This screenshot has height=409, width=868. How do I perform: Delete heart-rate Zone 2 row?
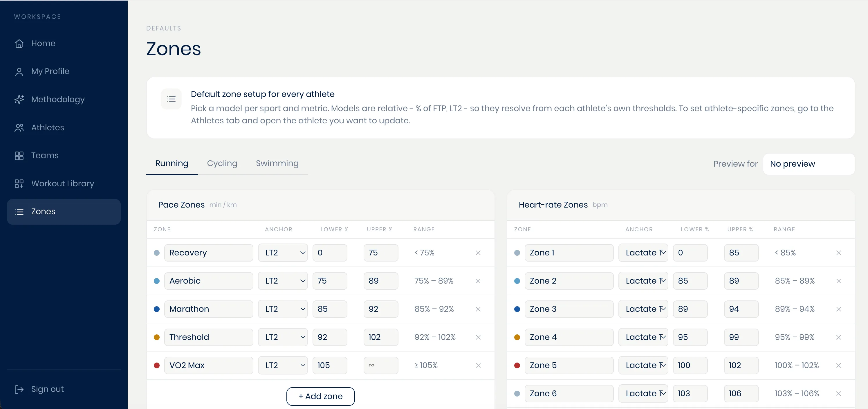[839, 281]
